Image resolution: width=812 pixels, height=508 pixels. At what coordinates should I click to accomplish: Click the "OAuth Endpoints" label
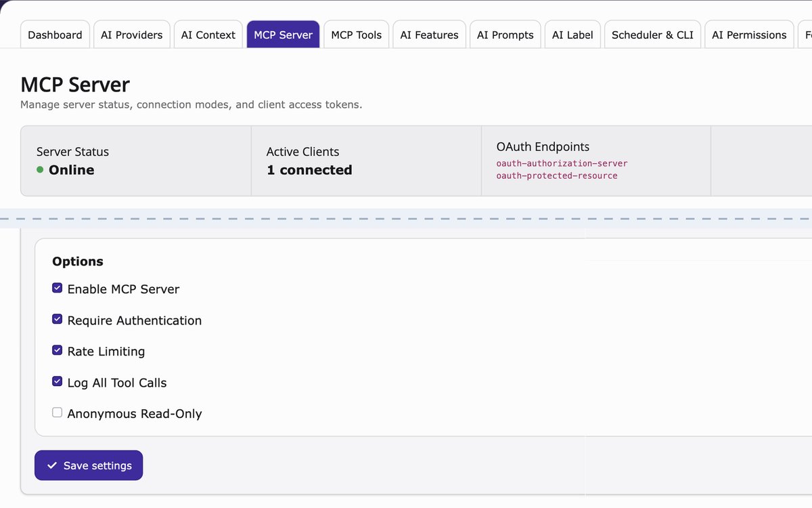[543, 146]
